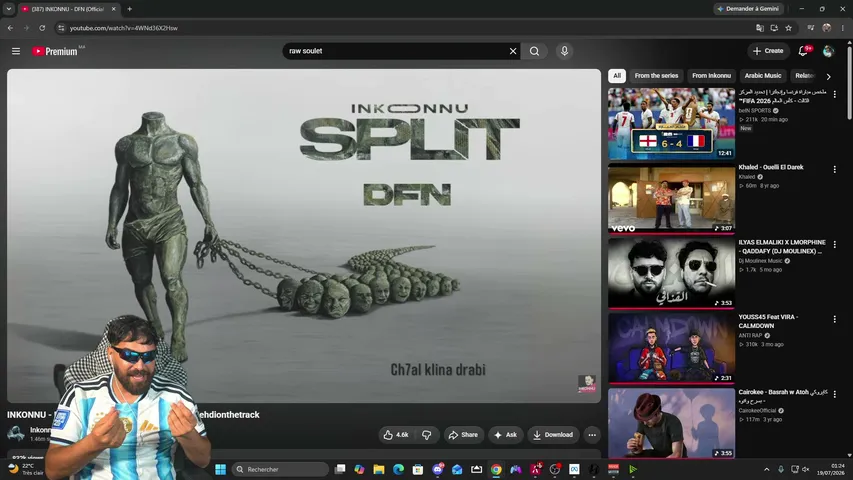This screenshot has height=480, width=853.
Task: Open Microsoft Edge from taskbar
Action: tap(398, 469)
